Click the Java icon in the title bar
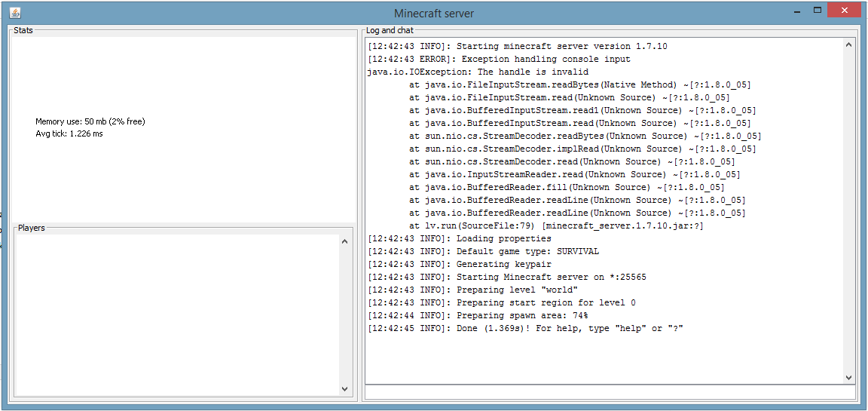This screenshot has height=411, width=868. (x=15, y=13)
